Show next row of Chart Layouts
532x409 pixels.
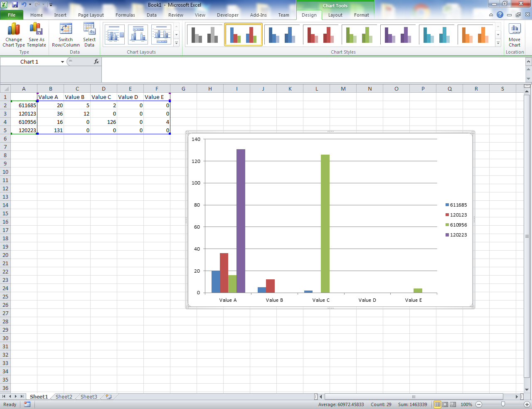[x=176, y=35]
